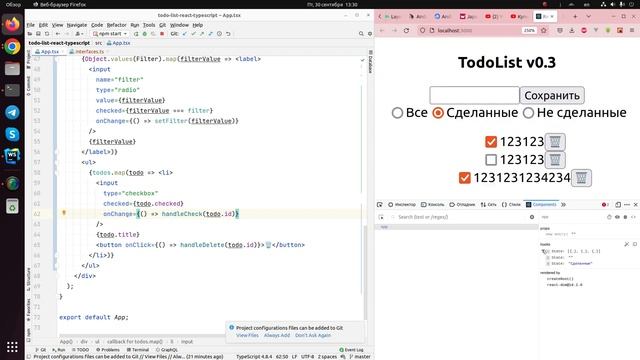Delete second 123123 todo with trash button

coord(555,160)
